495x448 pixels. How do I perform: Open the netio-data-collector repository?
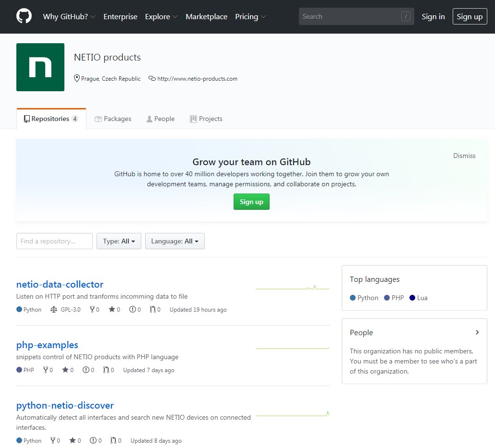point(60,284)
